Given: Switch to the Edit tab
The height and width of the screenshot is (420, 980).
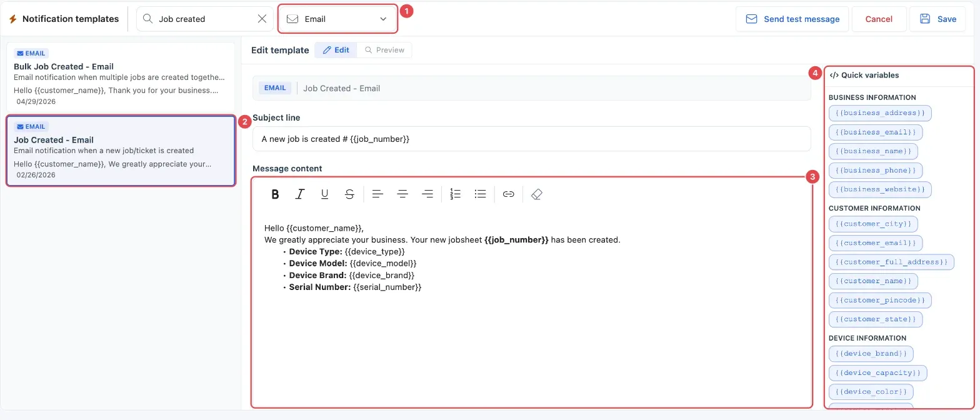Looking at the screenshot, I should click(x=336, y=50).
